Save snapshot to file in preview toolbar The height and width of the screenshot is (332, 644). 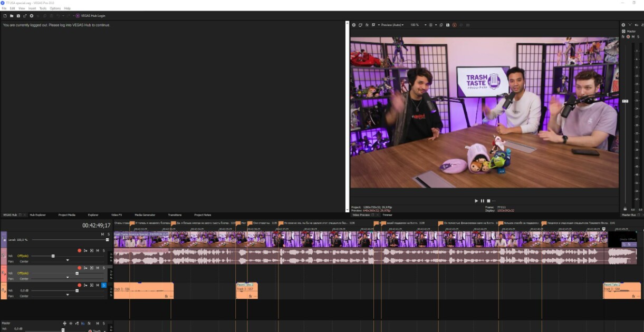pos(448,25)
